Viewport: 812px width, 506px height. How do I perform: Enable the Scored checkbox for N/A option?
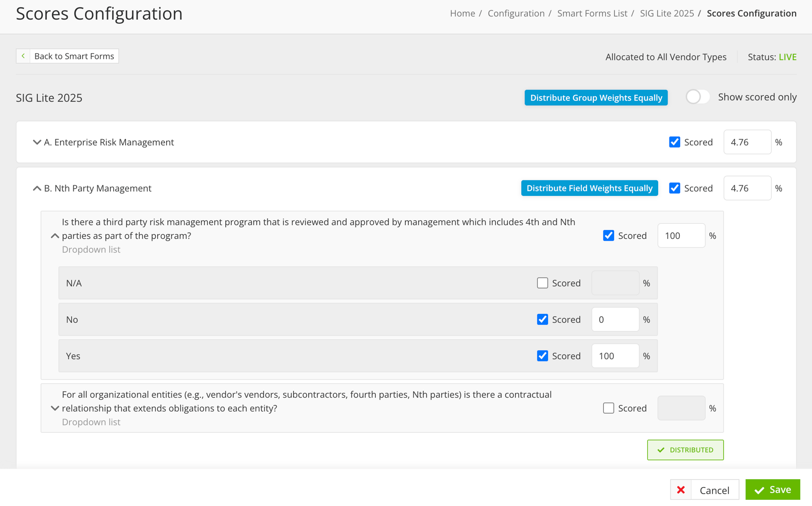542,283
